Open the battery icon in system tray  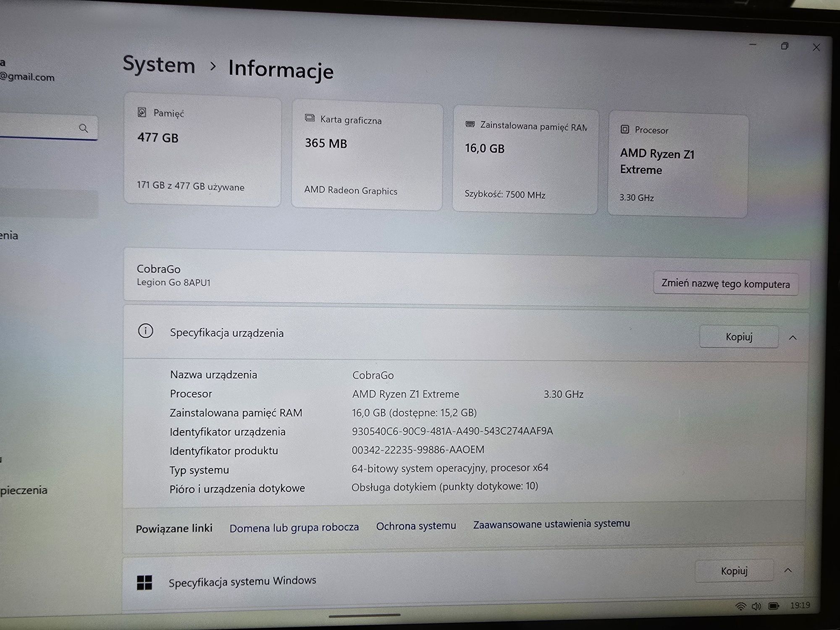point(774,606)
